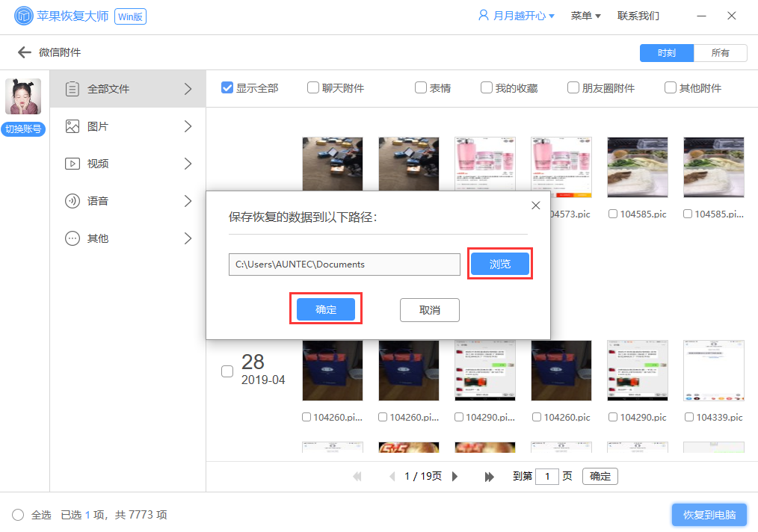
Task: Open the 月月越开心 account dropdown
Action: coord(516,15)
